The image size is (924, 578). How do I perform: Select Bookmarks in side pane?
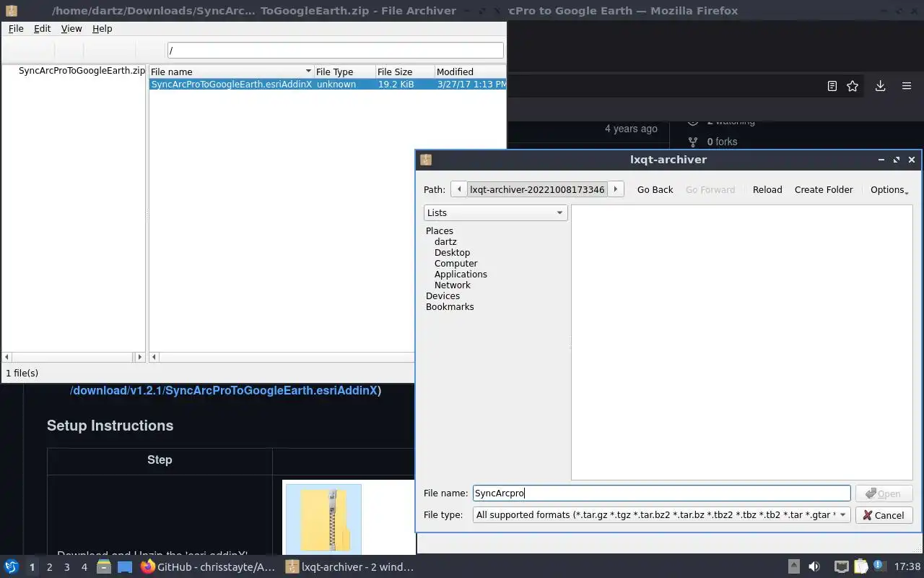pos(450,306)
